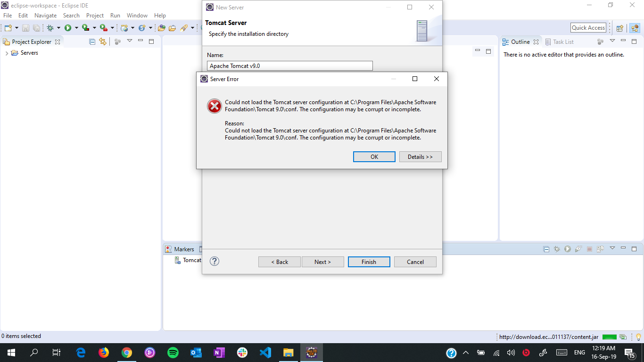Select the Outline tab
The image size is (644, 362).
pyautogui.click(x=520, y=41)
